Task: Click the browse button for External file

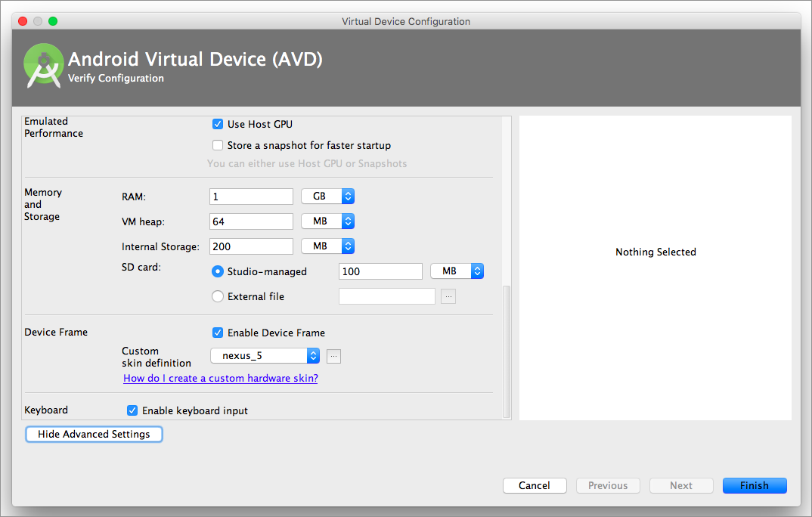Action: (x=448, y=297)
